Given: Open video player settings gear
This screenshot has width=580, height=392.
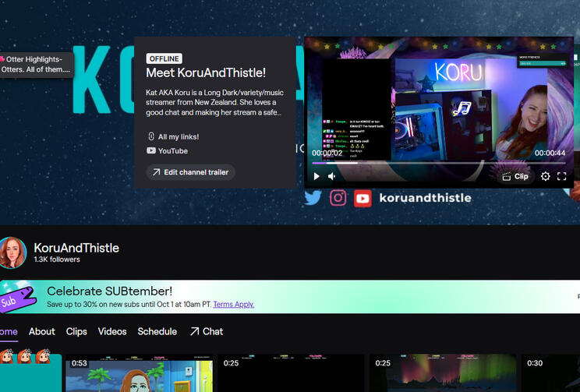Looking at the screenshot, I should tap(545, 176).
